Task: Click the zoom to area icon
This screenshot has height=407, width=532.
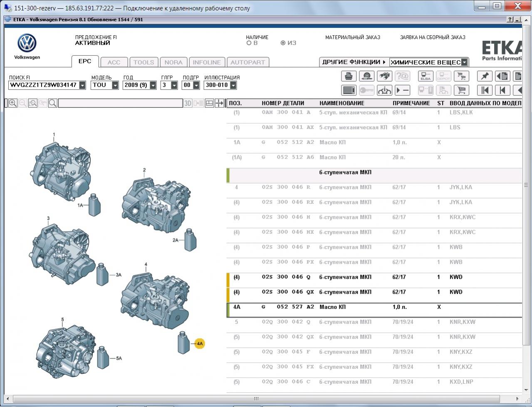Action: (33, 103)
